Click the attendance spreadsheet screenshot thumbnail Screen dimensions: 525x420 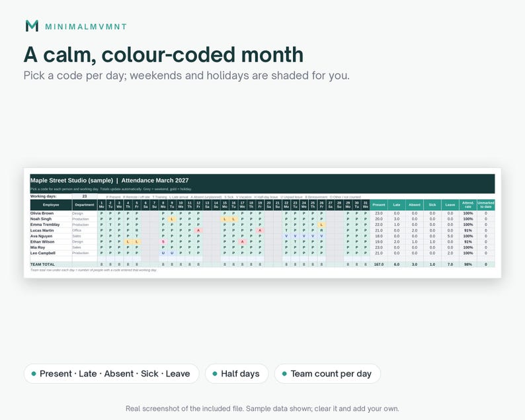click(262, 223)
